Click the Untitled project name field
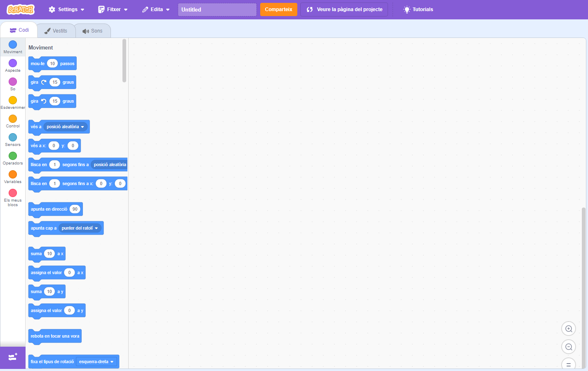 tap(217, 9)
